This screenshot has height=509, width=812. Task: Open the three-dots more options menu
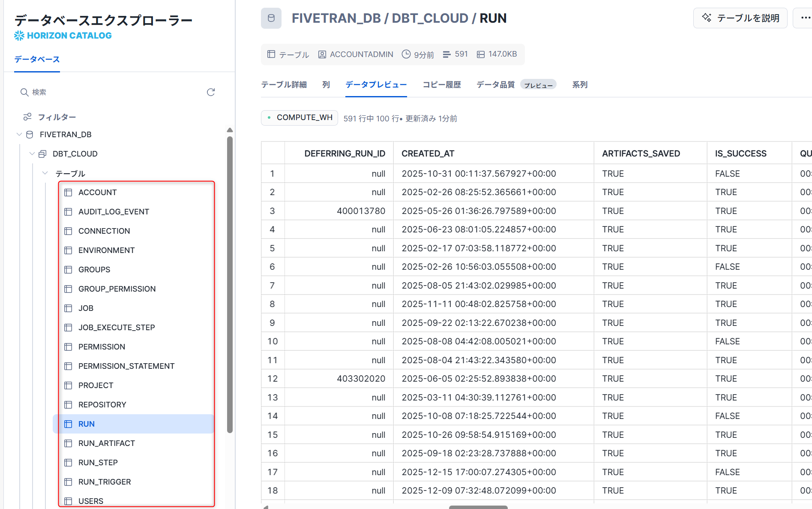point(805,18)
